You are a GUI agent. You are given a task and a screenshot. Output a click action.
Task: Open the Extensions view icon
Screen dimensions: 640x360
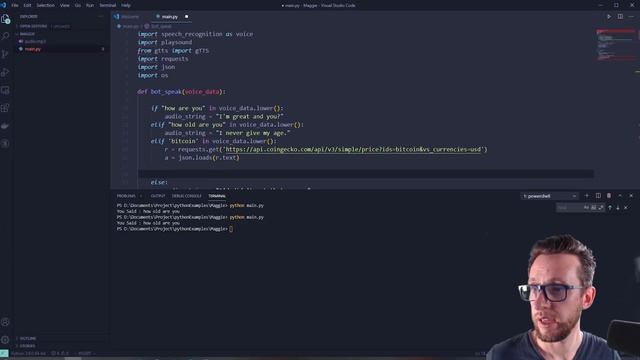pyautogui.click(x=5, y=108)
